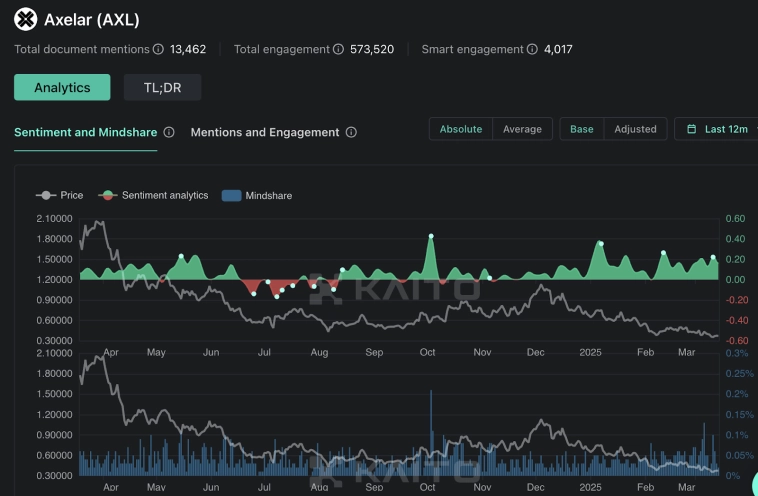Click the TL;DR button
758x496 pixels.
[x=162, y=87]
